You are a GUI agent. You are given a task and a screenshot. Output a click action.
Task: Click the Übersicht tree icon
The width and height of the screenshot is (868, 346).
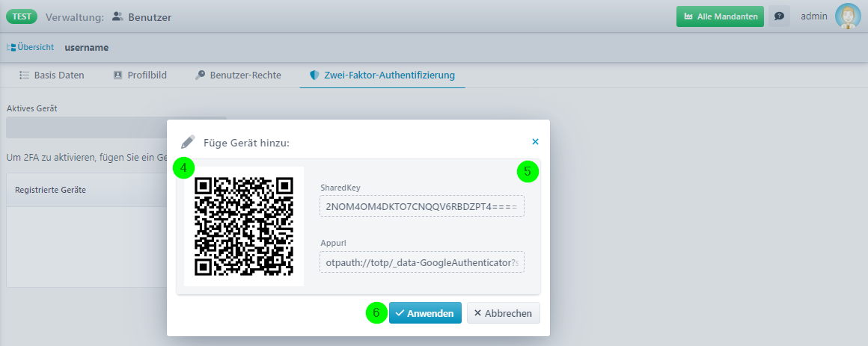point(11,48)
